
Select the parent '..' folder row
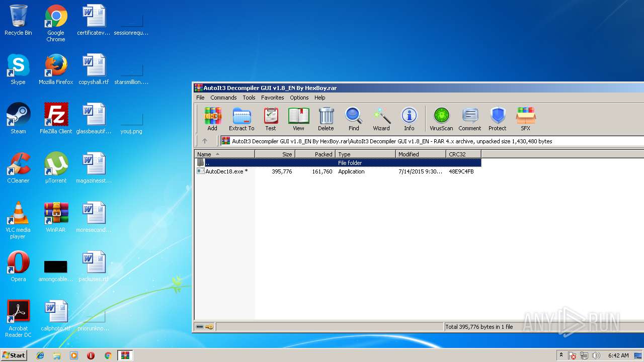tap(338, 163)
